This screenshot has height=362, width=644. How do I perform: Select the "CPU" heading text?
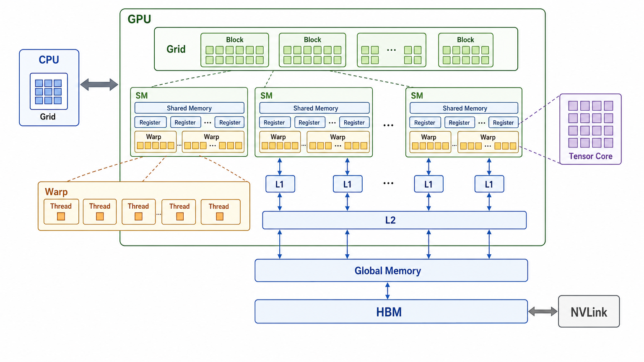coord(49,60)
